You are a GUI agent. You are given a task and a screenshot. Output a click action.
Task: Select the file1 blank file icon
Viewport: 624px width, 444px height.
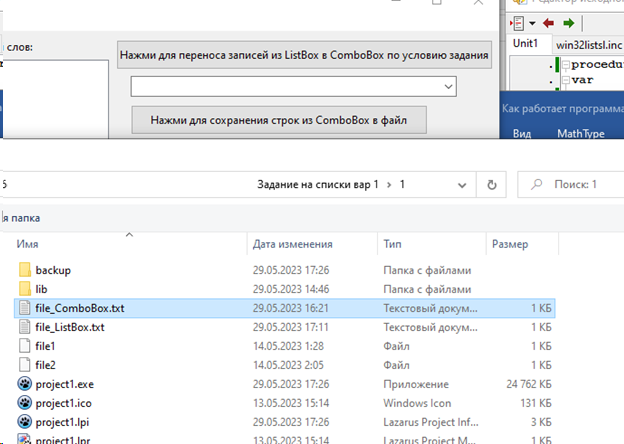[25, 346]
